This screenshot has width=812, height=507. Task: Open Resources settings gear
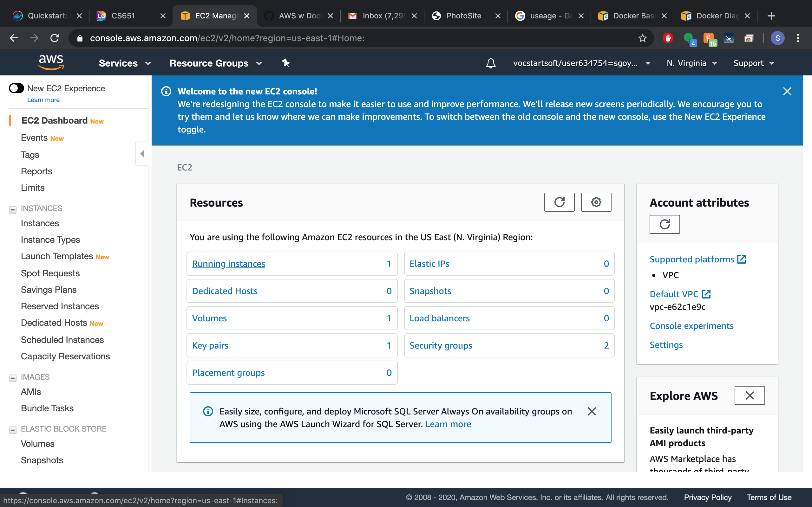596,202
